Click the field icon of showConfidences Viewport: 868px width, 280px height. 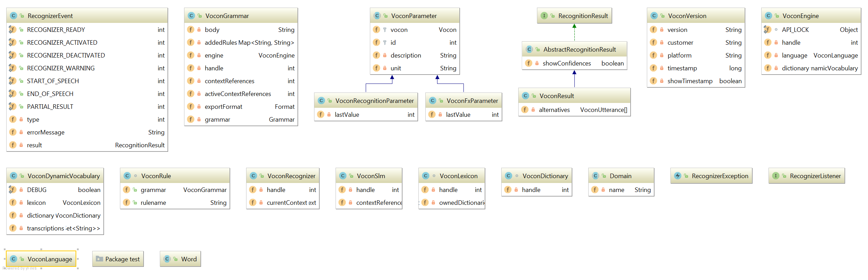[x=529, y=63]
